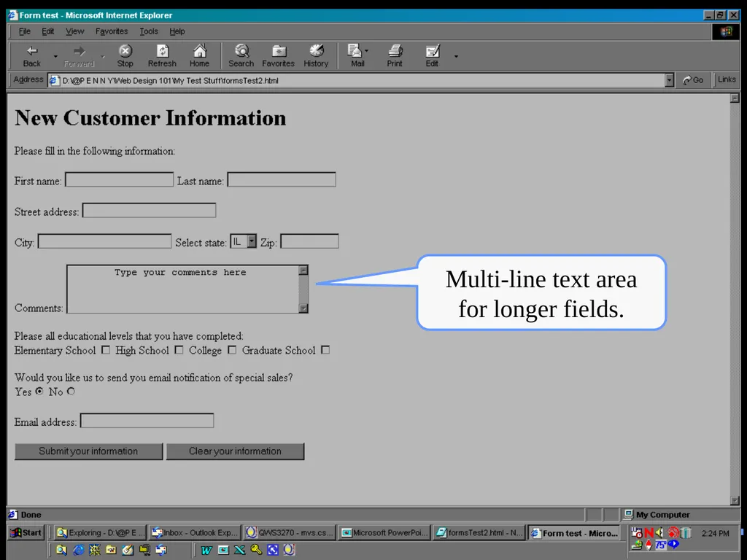
Task: Open the View menu
Action: pyautogui.click(x=75, y=31)
